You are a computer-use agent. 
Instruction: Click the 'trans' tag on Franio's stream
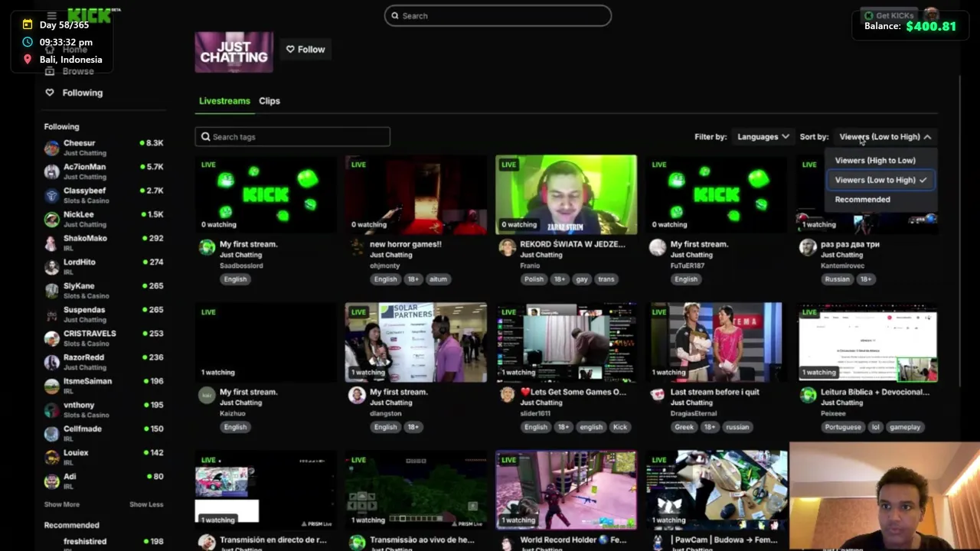(606, 279)
